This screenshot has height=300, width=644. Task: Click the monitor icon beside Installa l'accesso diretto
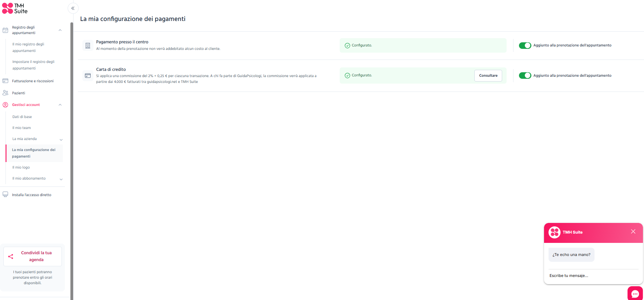point(5,194)
